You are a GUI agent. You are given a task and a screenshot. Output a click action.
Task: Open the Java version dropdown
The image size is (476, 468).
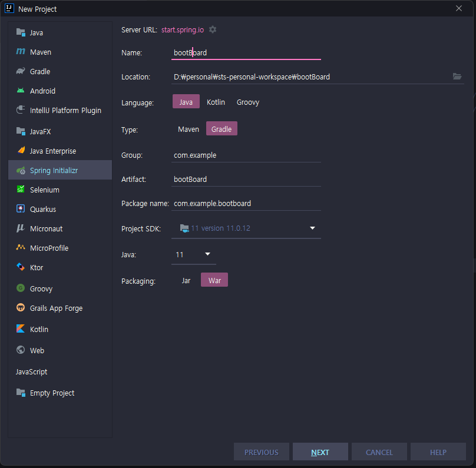tap(194, 254)
